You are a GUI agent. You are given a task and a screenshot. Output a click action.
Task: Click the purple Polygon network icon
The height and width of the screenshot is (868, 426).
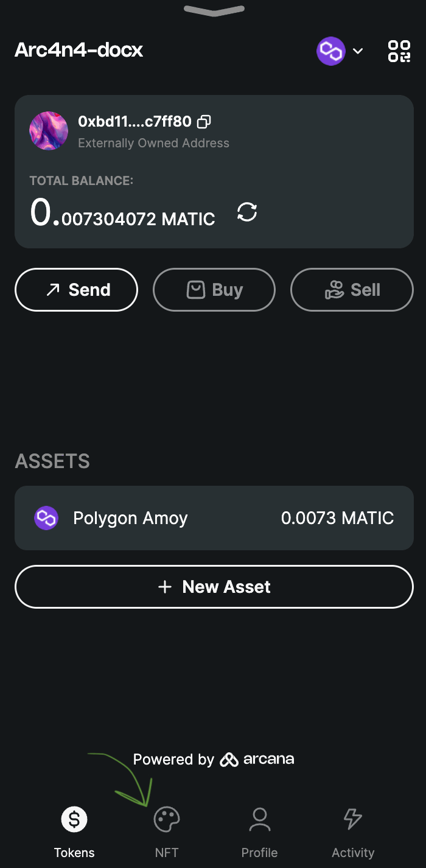(x=331, y=51)
